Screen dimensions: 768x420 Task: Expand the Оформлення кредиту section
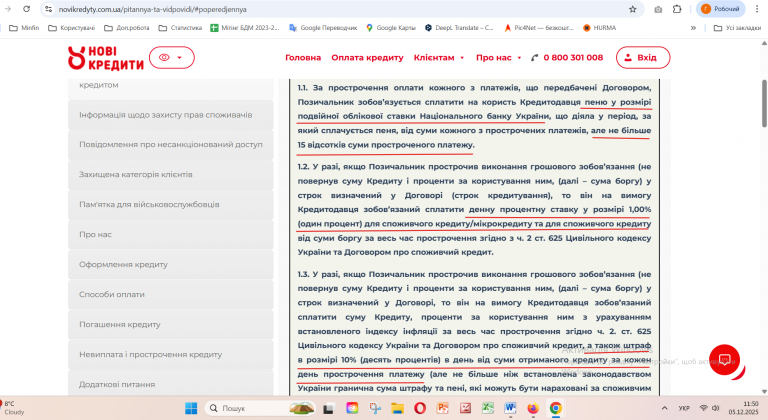pos(170,264)
